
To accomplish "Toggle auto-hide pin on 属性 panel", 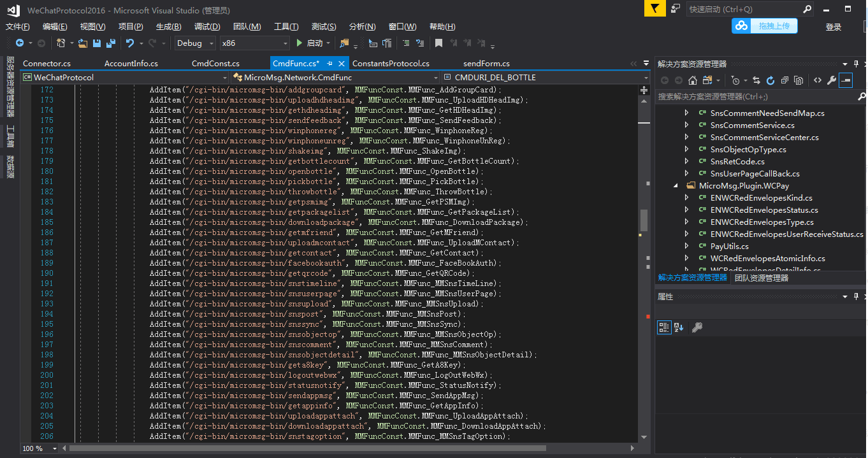I will point(855,297).
